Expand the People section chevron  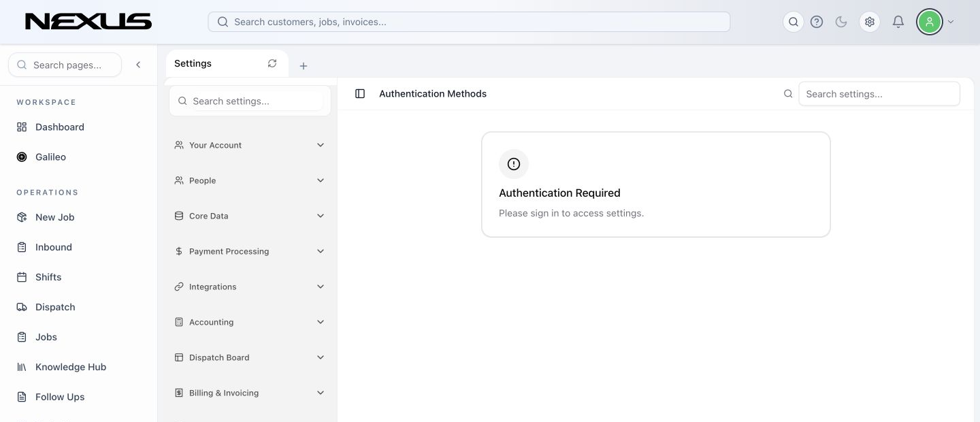[321, 180]
